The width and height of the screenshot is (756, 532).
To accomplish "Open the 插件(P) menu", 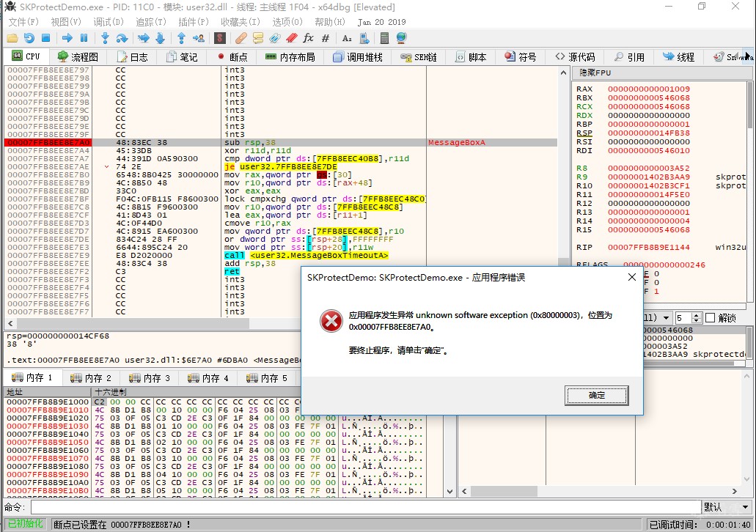I will [x=194, y=22].
